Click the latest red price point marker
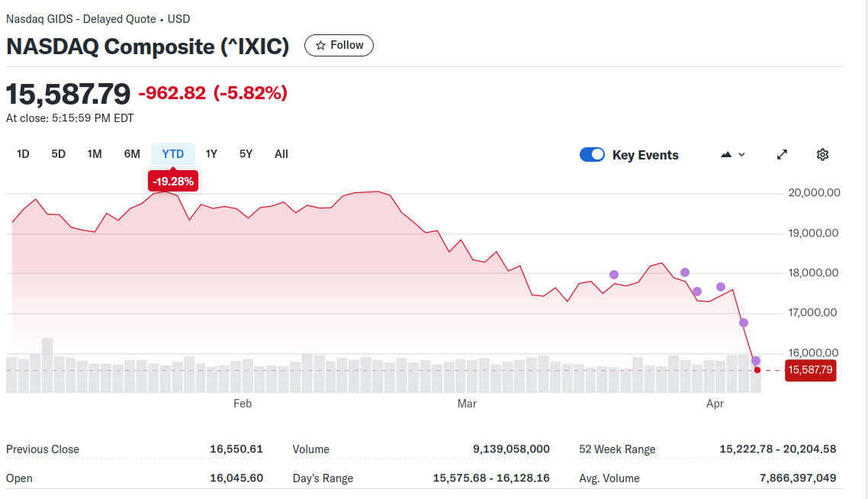 [x=757, y=370]
